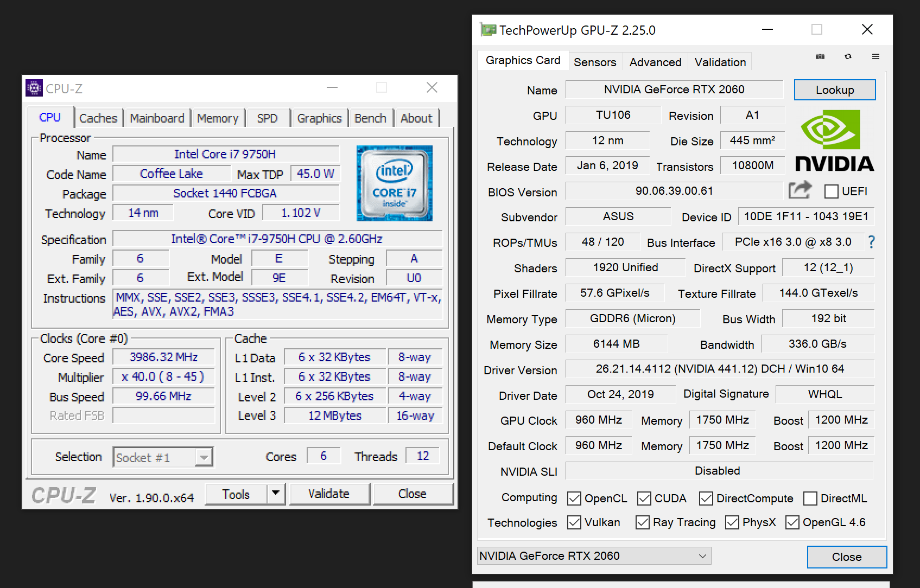The width and height of the screenshot is (920, 588).
Task: Expand the Tools dropdown arrow in CPU-Z
Action: [276, 494]
